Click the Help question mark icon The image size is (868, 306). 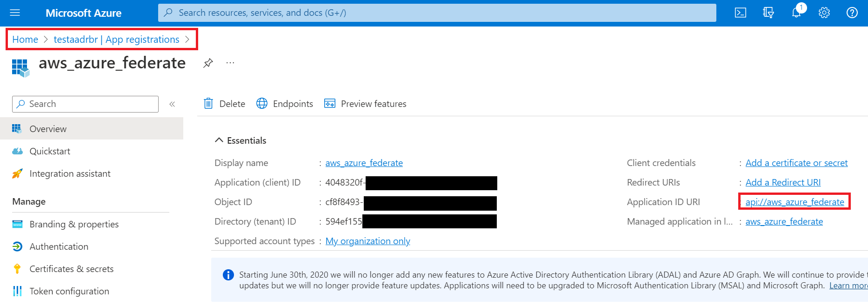[852, 13]
